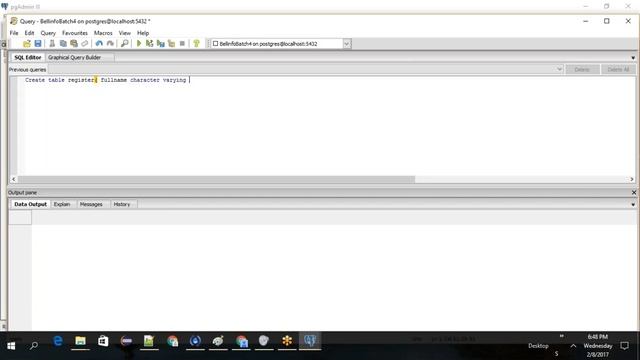Expand the database connection dropdown

[347, 44]
